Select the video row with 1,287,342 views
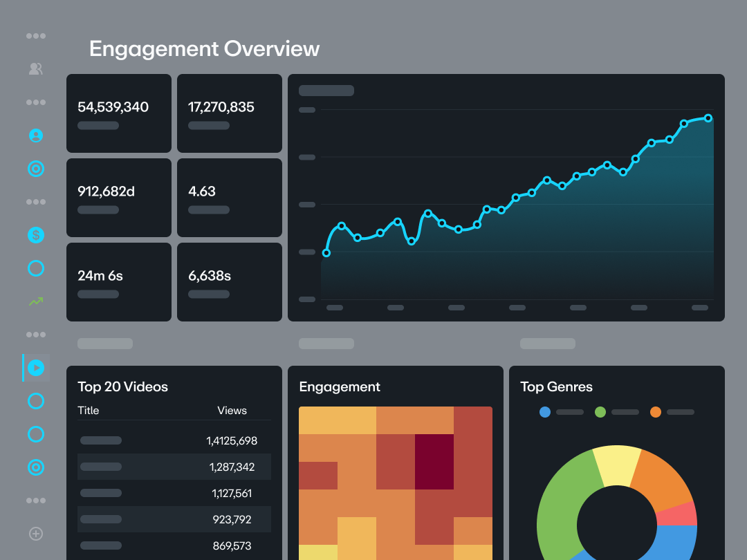This screenshot has height=560, width=747. 174,467
